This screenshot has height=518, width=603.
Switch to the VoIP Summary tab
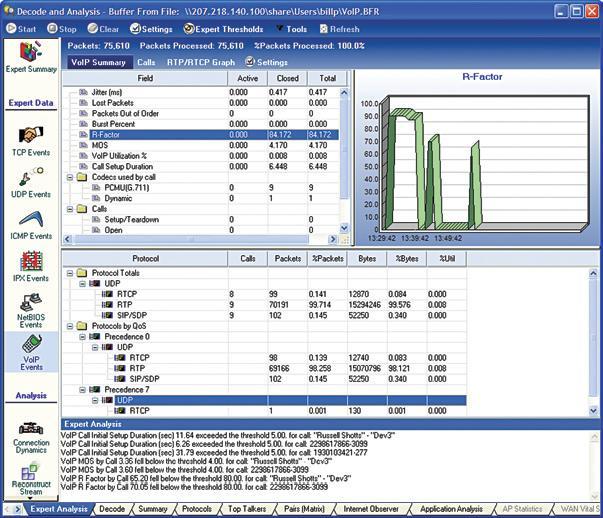click(x=98, y=62)
